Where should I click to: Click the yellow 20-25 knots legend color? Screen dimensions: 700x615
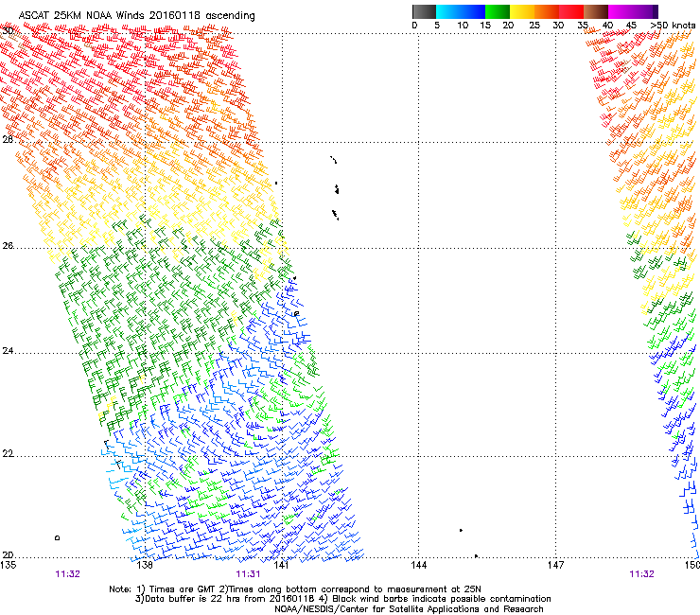click(x=522, y=11)
